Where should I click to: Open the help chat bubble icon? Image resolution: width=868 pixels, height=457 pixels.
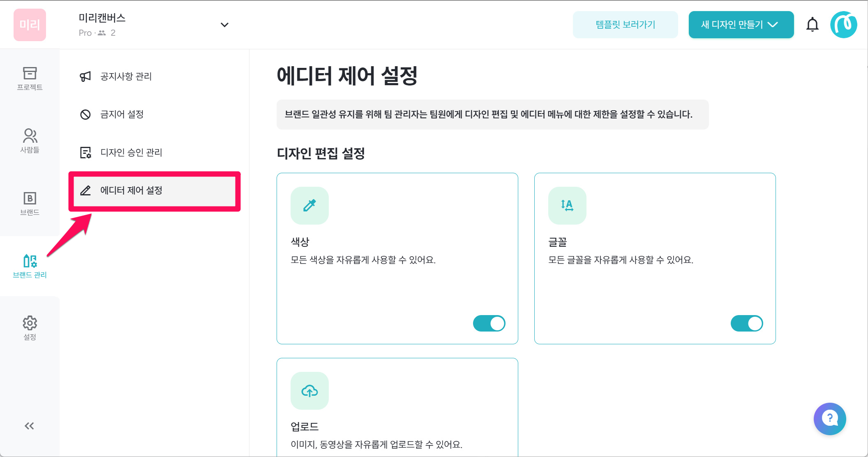point(829,419)
